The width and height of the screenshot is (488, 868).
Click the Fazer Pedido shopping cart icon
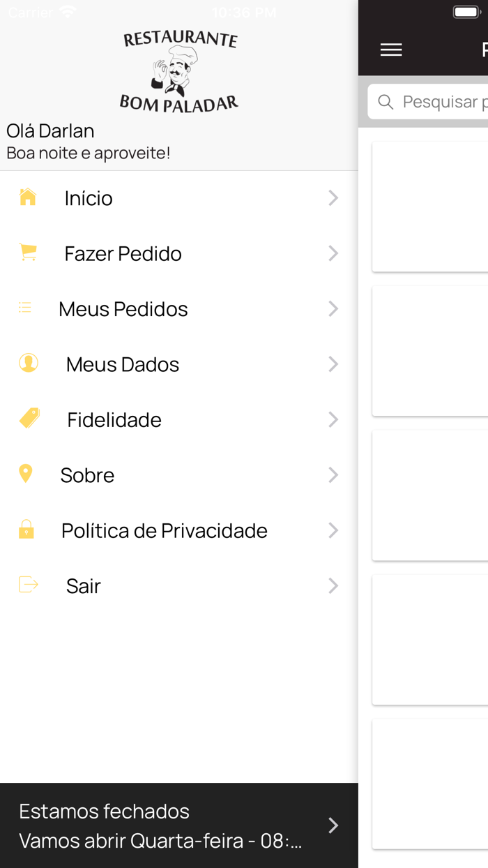[x=28, y=253]
